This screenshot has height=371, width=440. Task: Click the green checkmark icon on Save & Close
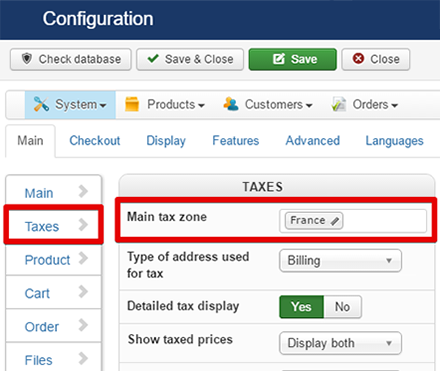click(x=153, y=59)
